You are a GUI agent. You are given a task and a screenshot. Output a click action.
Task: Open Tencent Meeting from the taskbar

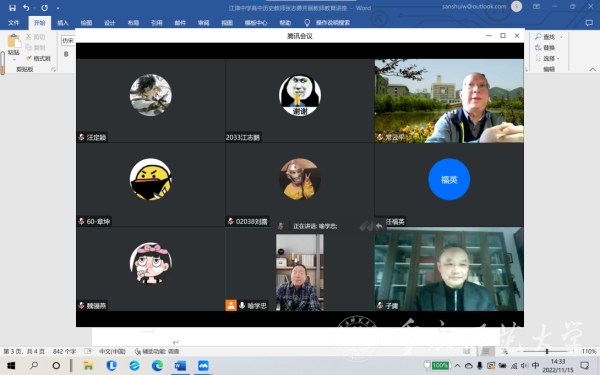pyautogui.click(x=203, y=365)
